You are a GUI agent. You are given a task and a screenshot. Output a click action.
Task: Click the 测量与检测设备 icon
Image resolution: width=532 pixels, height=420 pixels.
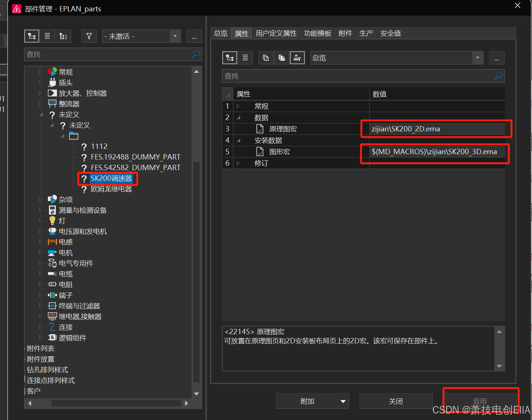[x=52, y=210]
